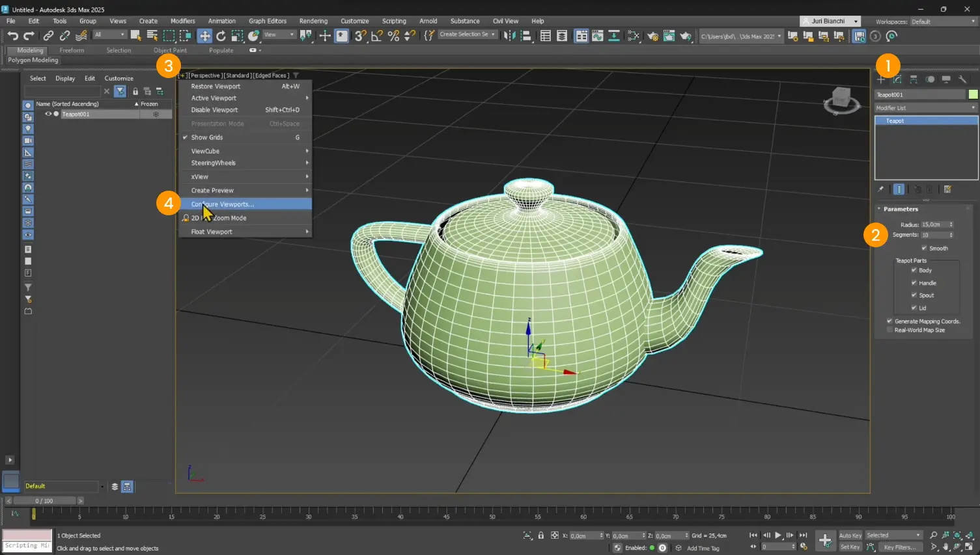Open the Modifiers menu
Screen dimensions: 980x555
(x=182, y=21)
